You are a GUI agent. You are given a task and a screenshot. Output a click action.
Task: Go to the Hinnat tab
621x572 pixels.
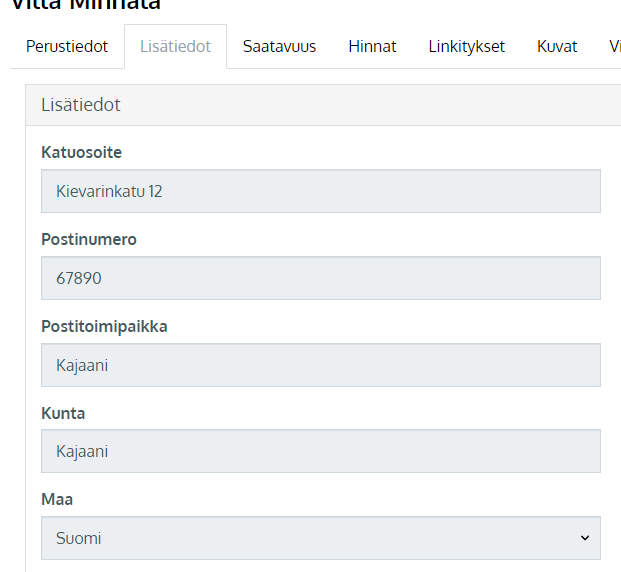pyautogui.click(x=372, y=46)
